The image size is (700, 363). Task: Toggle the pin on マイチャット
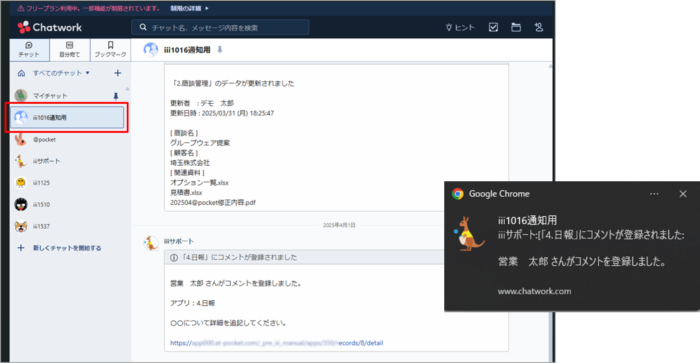116,96
